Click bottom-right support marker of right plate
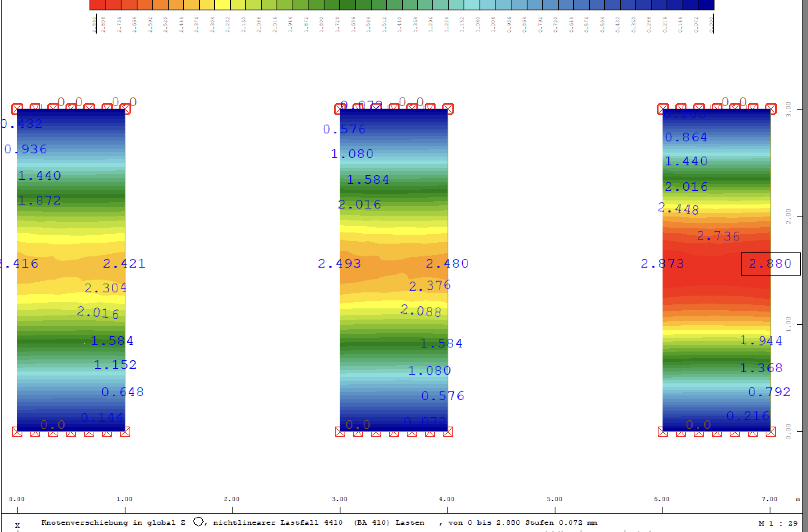This screenshot has height=532, width=808. click(x=771, y=432)
